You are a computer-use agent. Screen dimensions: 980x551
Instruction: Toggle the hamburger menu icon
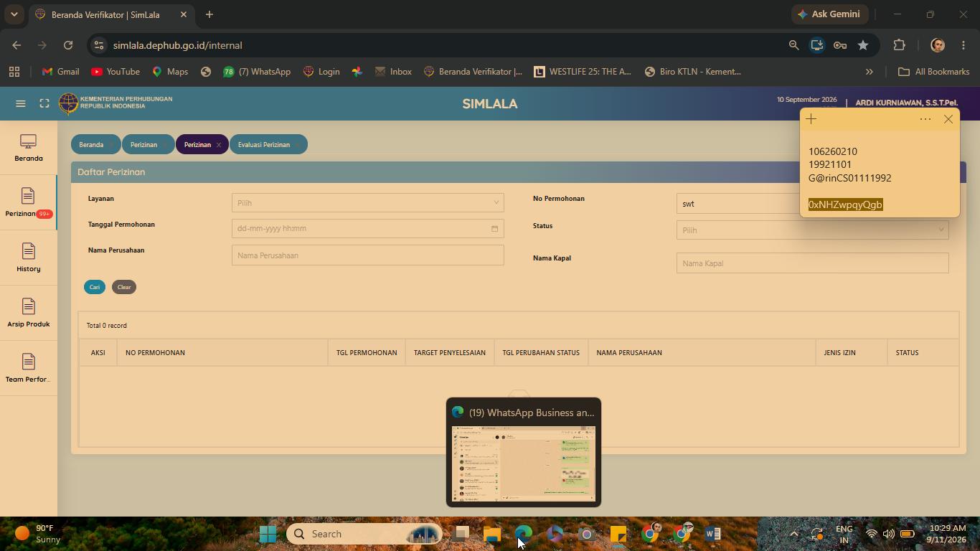(21, 103)
